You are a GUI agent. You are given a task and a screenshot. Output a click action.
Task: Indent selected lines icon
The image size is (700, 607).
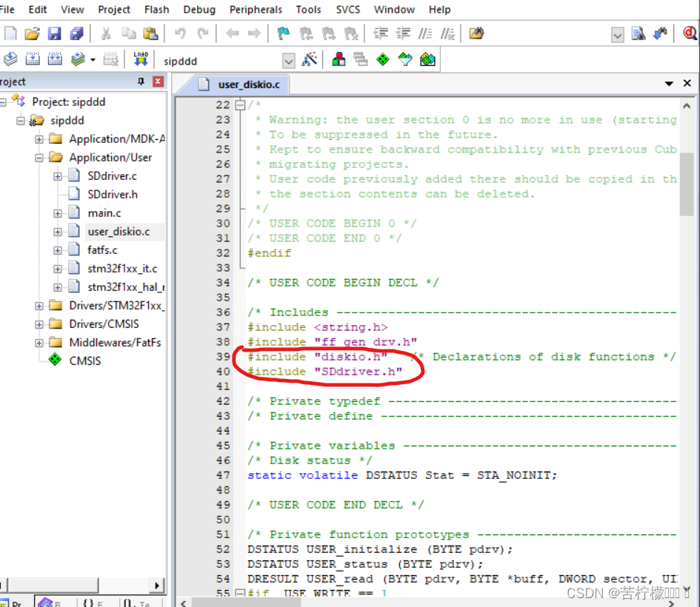point(380,33)
